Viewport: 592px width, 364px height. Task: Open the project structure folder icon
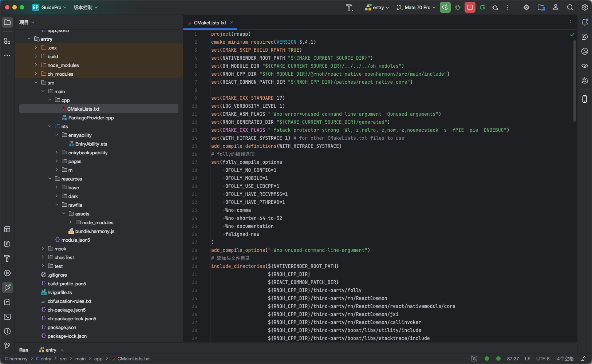tap(541, 7)
